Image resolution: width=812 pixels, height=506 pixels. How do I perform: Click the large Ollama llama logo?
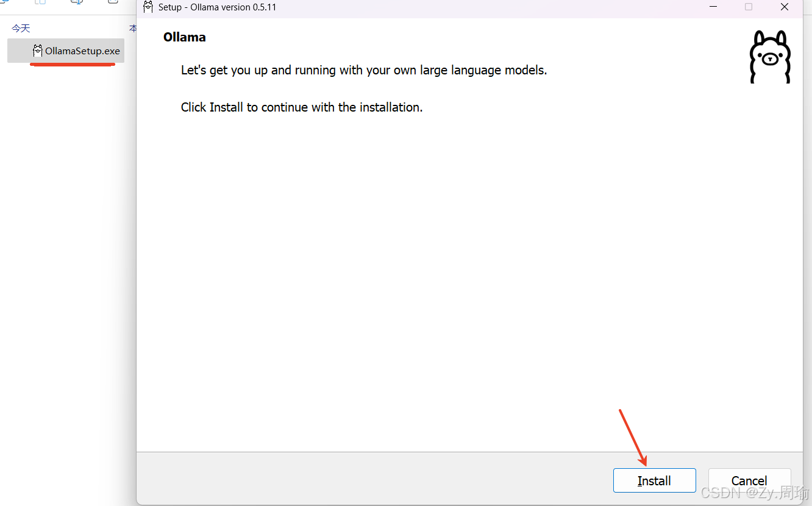click(770, 57)
